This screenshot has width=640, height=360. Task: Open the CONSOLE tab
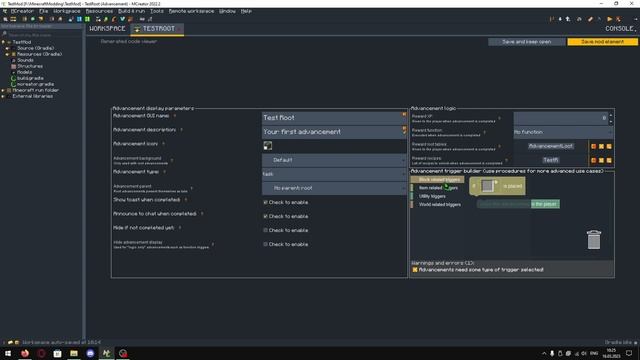(620, 29)
